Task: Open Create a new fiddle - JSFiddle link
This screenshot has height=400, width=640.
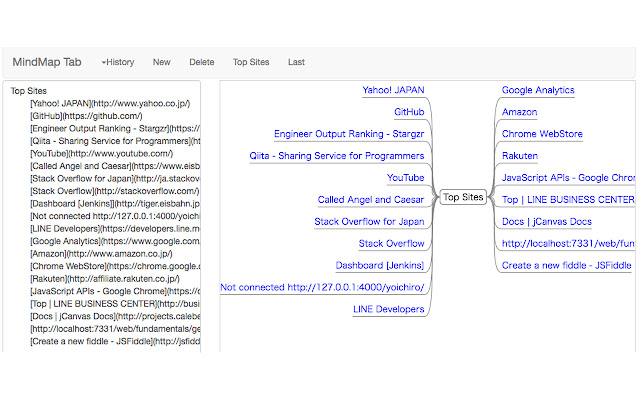Action: (x=567, y=265)
